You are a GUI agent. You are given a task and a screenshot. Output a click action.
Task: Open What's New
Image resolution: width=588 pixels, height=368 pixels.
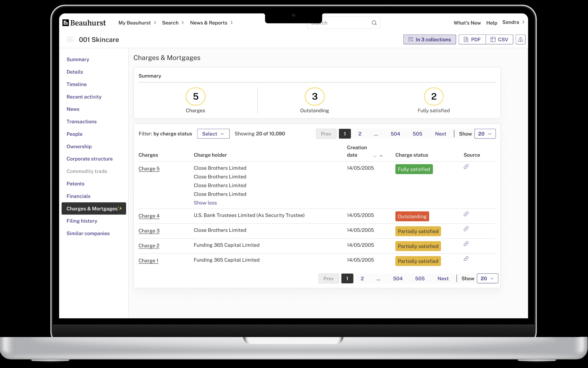pyautogui.click(x=467, y=23)
